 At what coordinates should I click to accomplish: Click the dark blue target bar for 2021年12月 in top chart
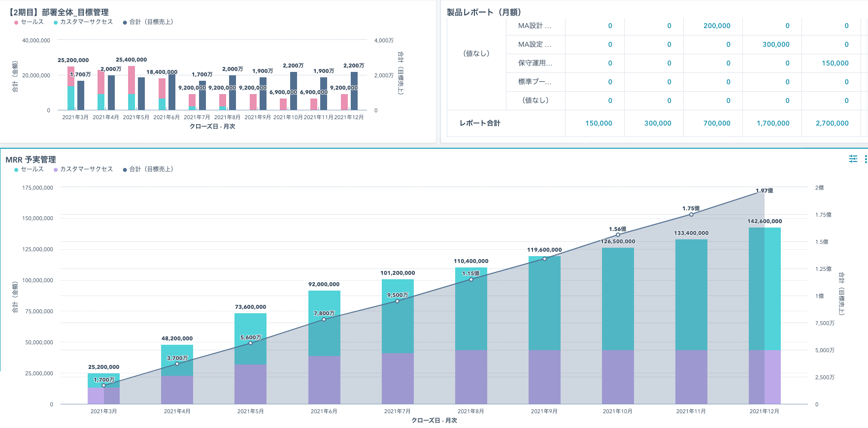tap(354, 91)
